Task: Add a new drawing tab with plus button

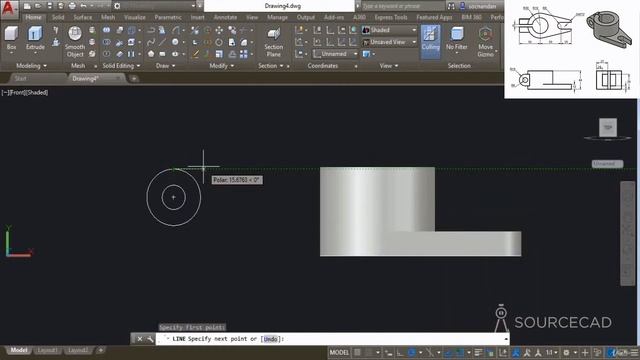Action: coord(134,78)
